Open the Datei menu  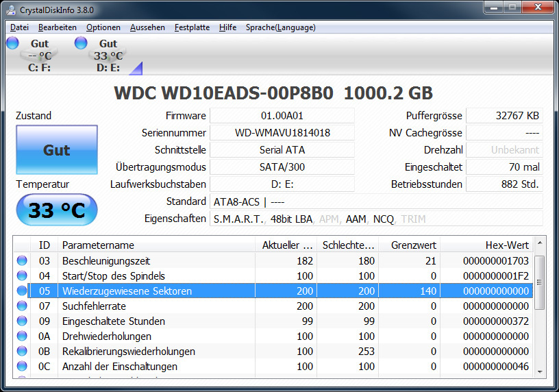click(x=19, y=27)
